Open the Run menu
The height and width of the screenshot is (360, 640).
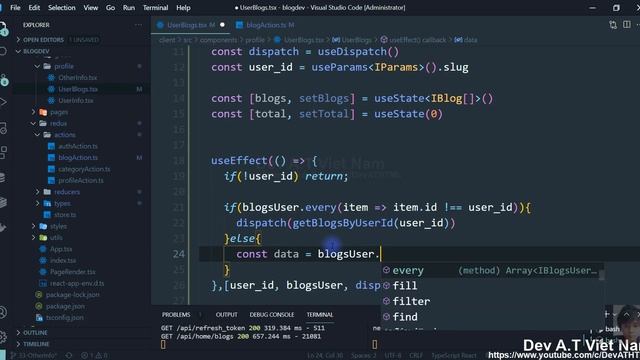129,8
